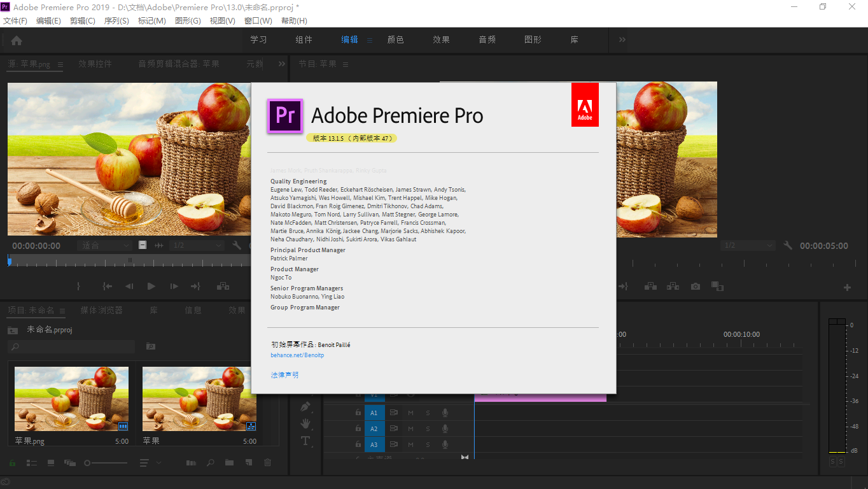868x489 pixels.
Task: Play the source monitor clip
Action: point(151,287)
